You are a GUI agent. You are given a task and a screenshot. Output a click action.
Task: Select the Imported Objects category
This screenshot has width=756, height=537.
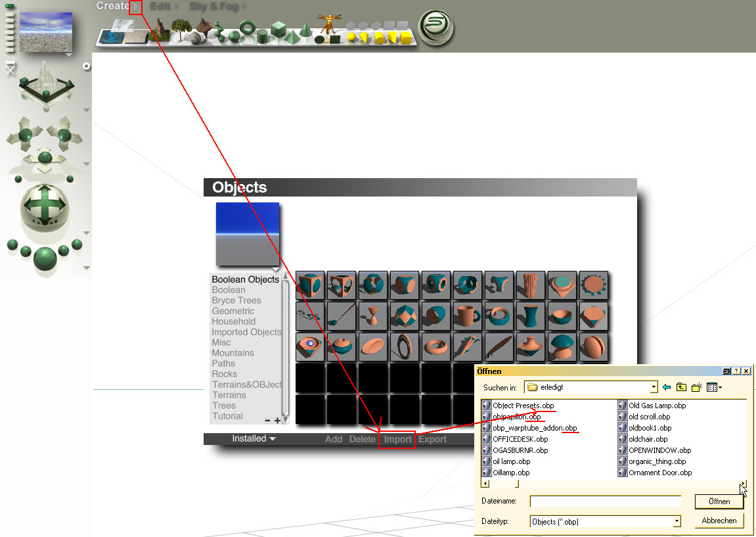pos(246,332)
